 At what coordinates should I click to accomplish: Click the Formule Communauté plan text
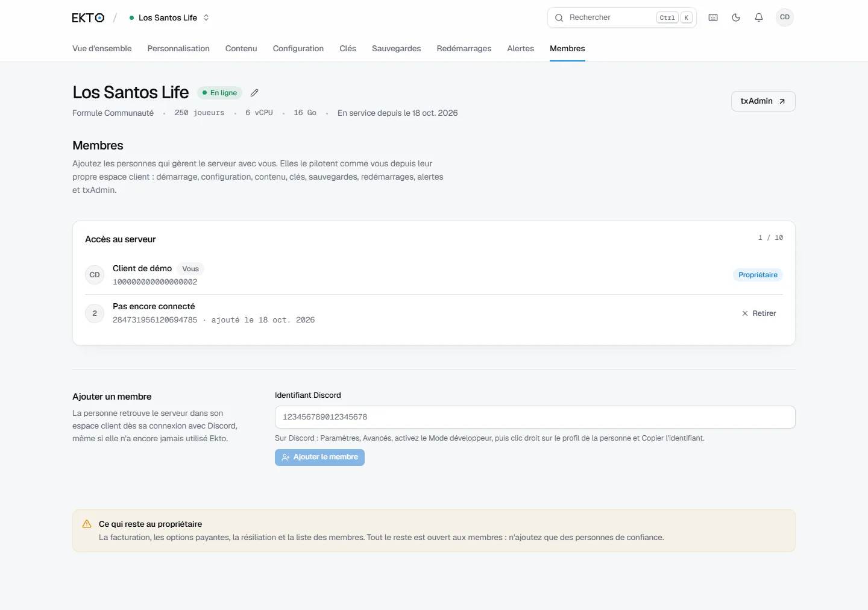coord(113,113)
